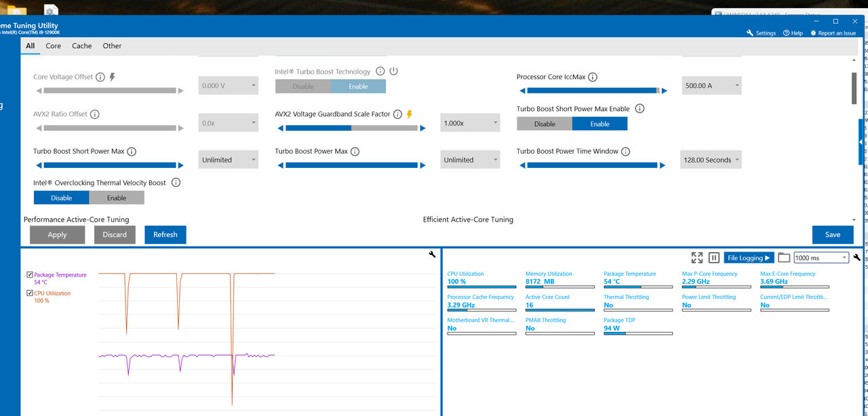
Task: Show info for AVX2 Voltage Guardband Scale Factor
Action: click(397, 115)
